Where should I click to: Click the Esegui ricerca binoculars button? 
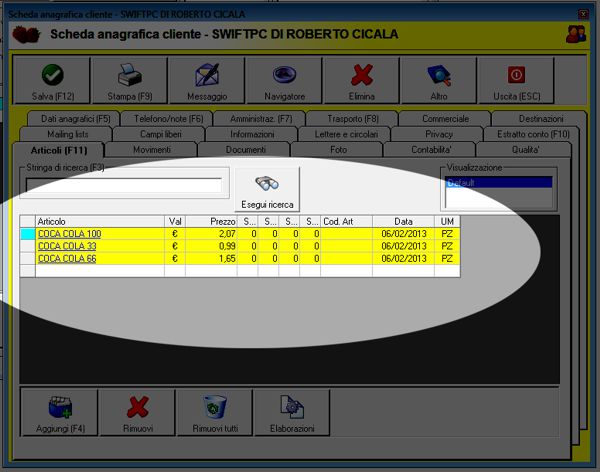click(x=267, y=189)
